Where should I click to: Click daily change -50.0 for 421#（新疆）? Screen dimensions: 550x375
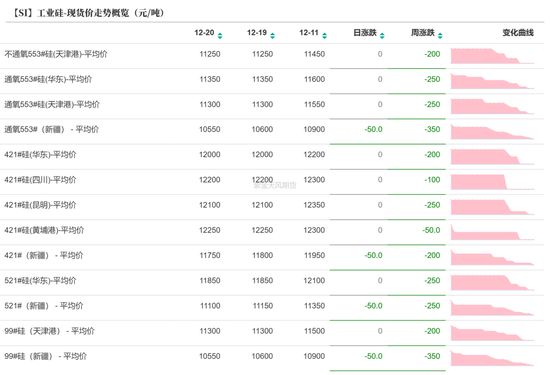click(373, 255)
